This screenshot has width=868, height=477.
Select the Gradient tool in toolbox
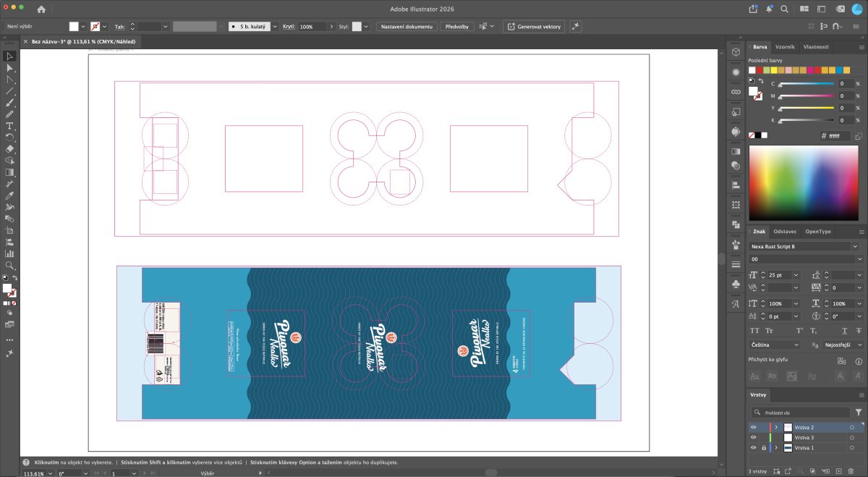click(9, 172)
